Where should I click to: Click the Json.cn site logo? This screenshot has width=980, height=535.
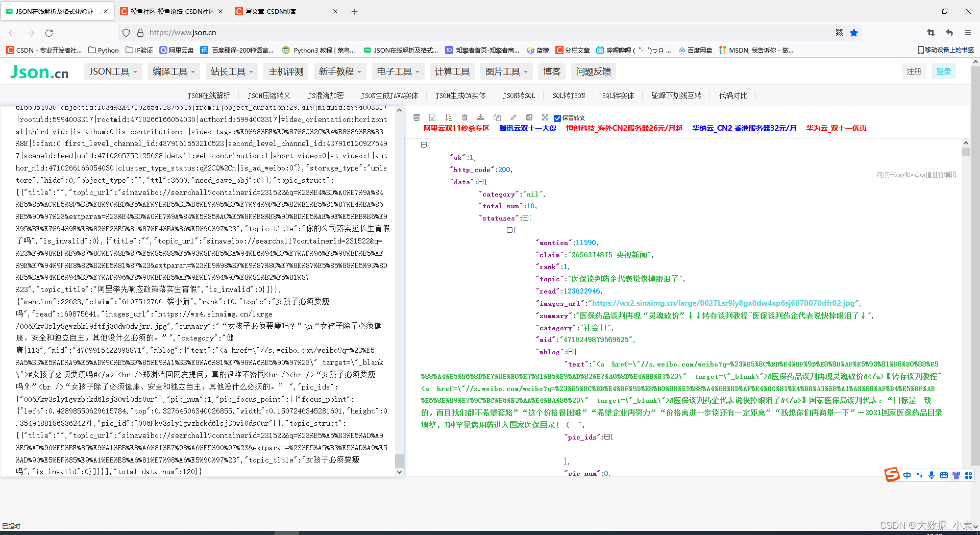(x=39, y=72)
